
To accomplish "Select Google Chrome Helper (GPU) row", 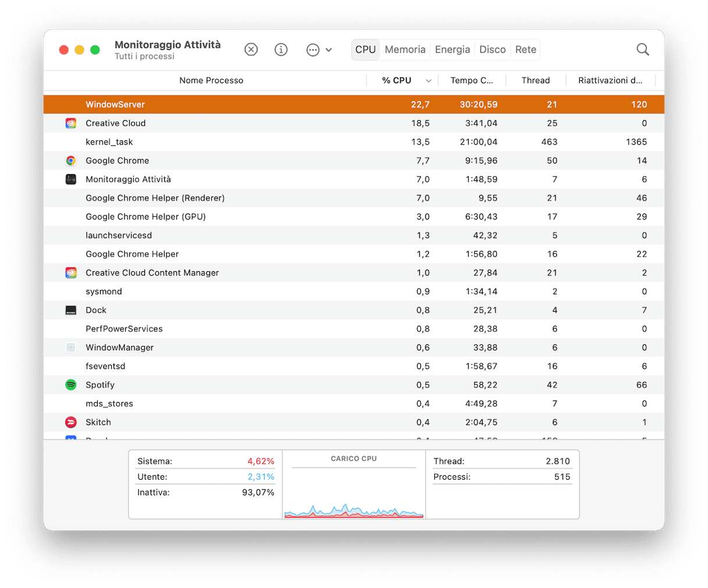I will 354,217.
